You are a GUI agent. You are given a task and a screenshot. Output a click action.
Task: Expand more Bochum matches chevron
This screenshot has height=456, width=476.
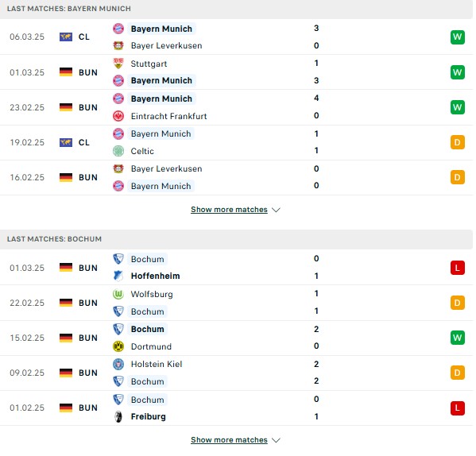pos(276,440)
